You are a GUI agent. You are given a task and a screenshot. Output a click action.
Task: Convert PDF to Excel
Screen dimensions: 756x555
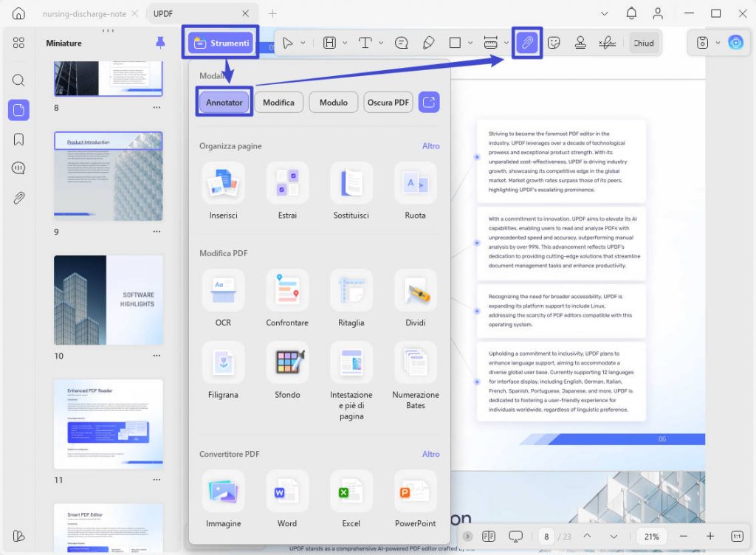(351, 499)
